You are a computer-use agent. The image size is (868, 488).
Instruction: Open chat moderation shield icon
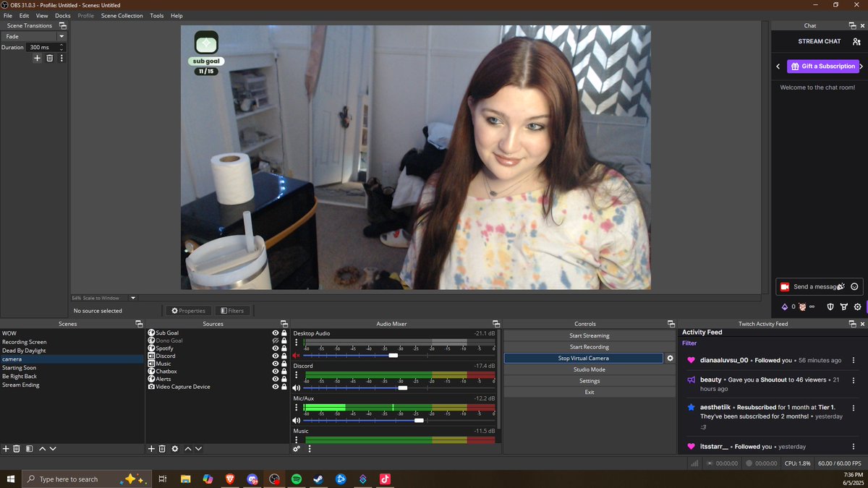pos(830,307)
